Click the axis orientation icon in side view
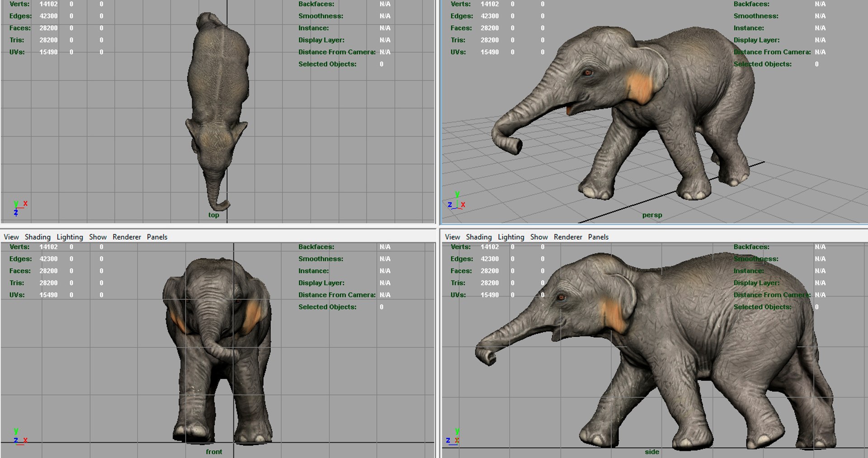This screenshot has width=868, height=458. 453,437
